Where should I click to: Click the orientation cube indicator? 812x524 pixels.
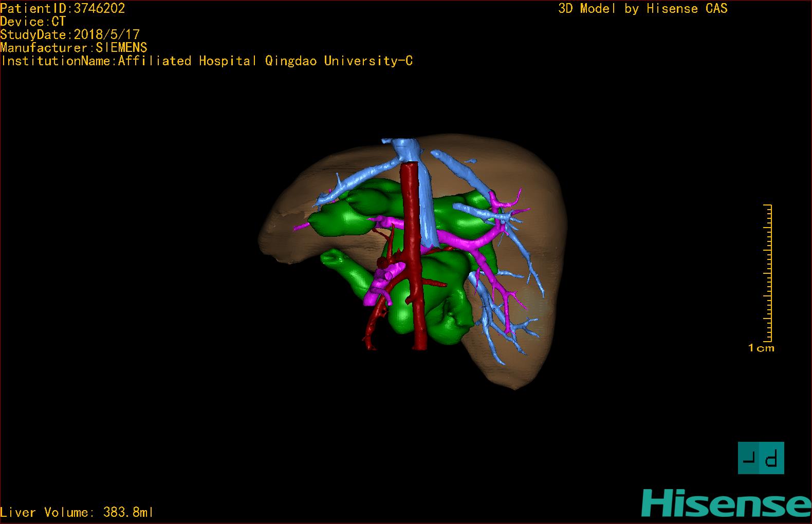pyautogui.click(x=761, y=458)
